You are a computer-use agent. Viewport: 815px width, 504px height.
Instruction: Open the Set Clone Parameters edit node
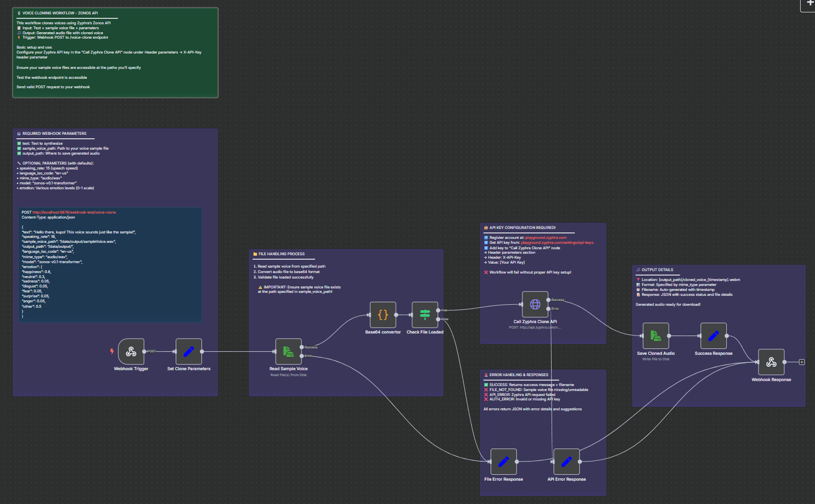coord(188,352)
